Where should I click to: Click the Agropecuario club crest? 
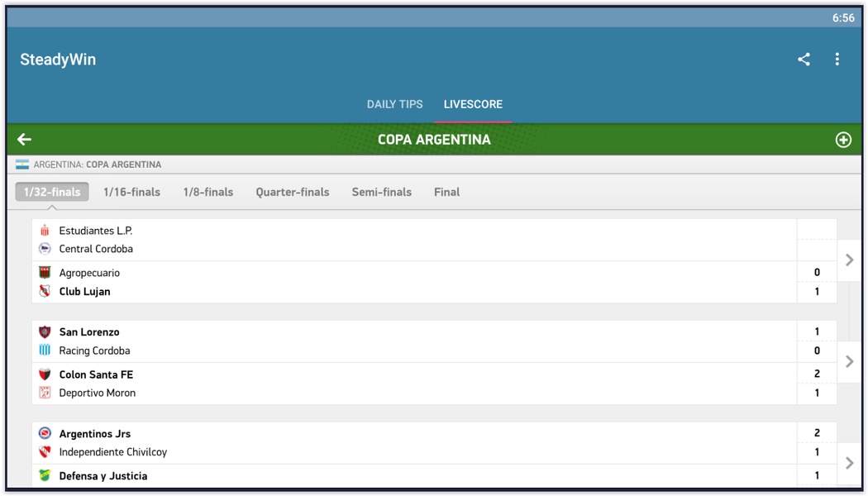pyautogui.click(x=45, y=272)
